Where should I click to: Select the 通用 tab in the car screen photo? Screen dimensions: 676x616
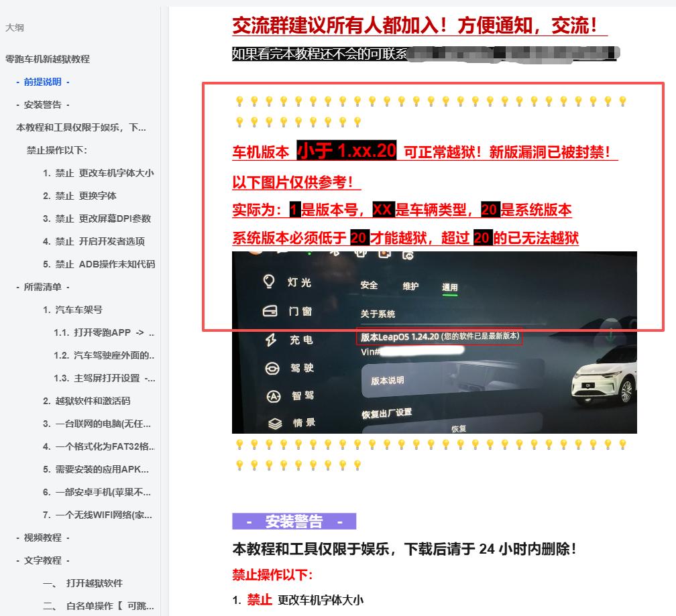449,288
